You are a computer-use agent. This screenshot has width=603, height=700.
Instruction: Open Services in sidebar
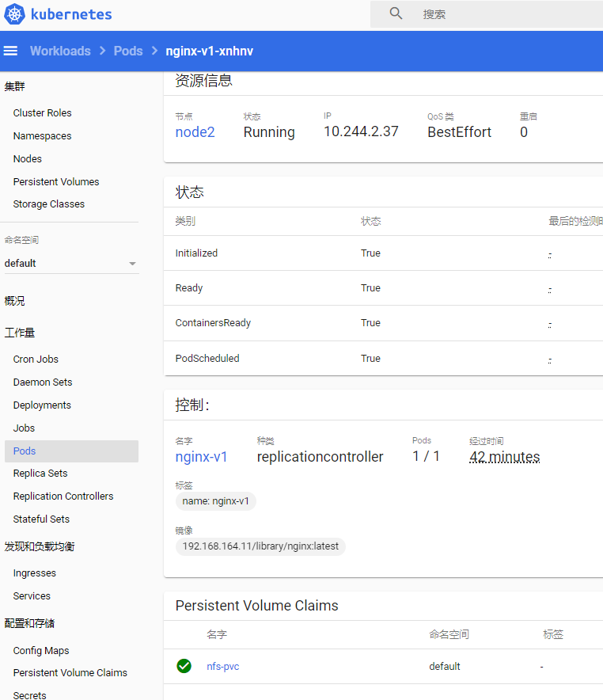coord(32,596)
